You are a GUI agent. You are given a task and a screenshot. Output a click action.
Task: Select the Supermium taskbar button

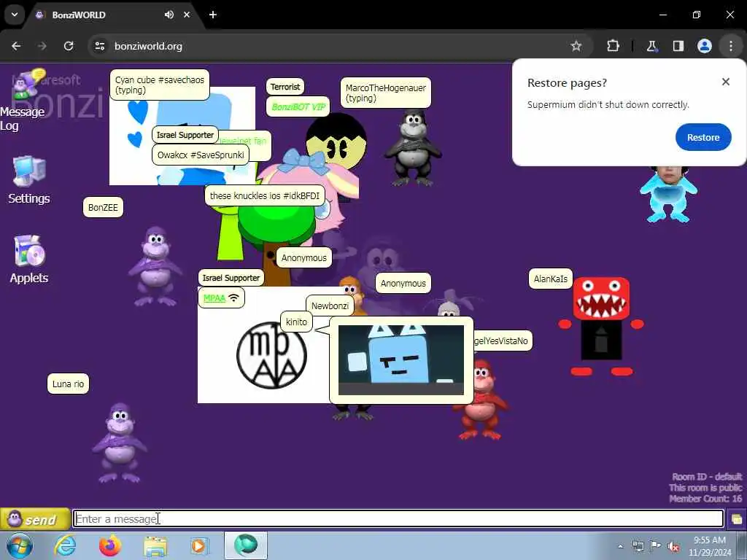(246, 545)
